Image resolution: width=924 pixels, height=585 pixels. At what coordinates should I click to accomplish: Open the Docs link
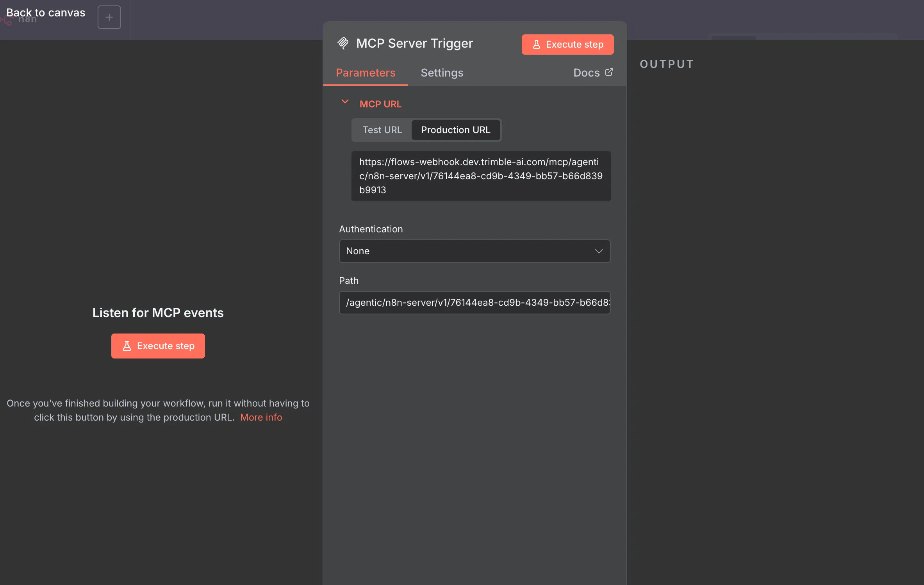click(x=593, y=73)
